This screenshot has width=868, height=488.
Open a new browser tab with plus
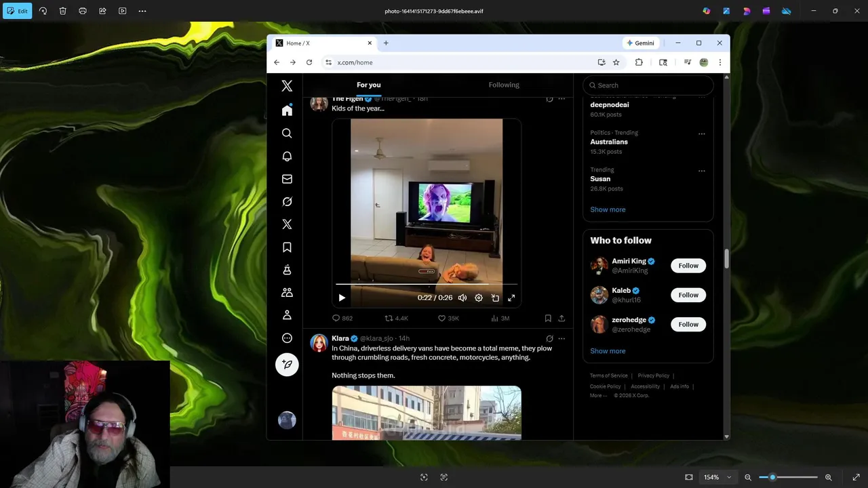pyautogui.click(x=386, y=43)
